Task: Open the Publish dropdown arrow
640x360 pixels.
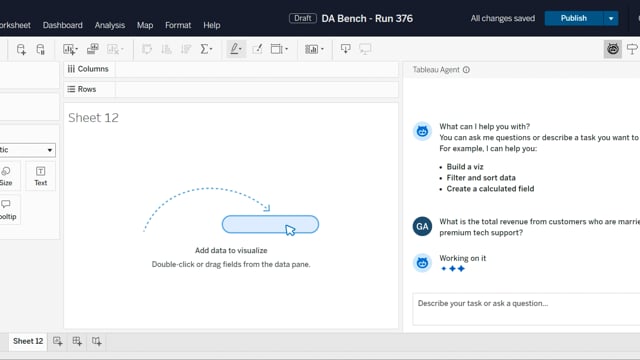Action: [x=611, y=18]
